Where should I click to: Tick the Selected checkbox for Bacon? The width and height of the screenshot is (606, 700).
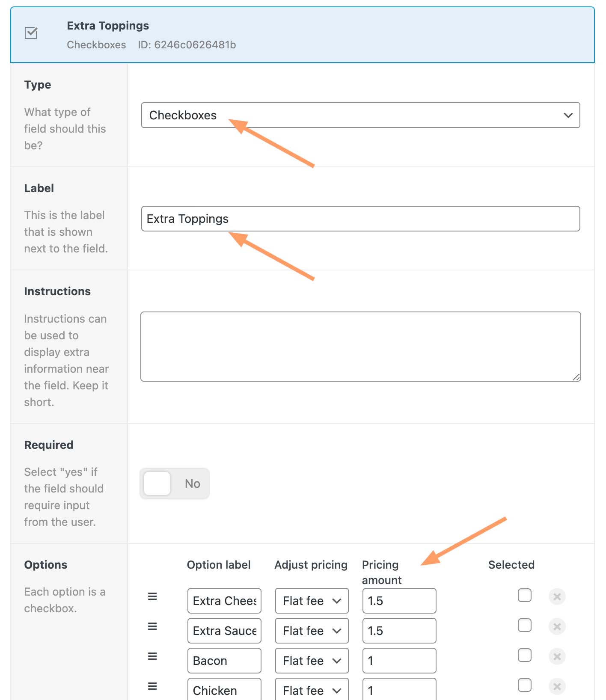(x=524, y=655)
